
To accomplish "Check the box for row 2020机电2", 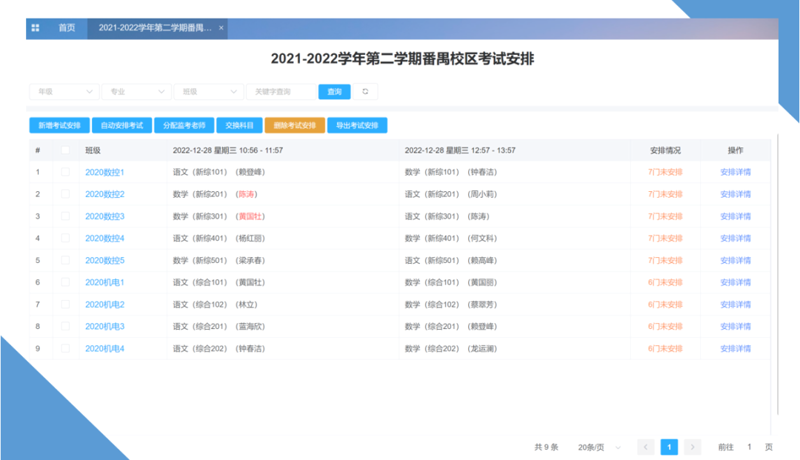I will coord(65,304).
